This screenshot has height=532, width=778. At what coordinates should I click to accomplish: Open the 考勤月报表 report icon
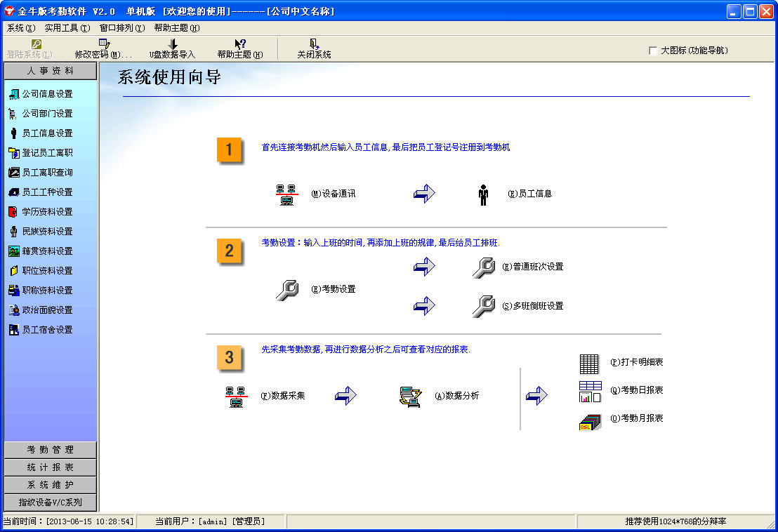589,420
